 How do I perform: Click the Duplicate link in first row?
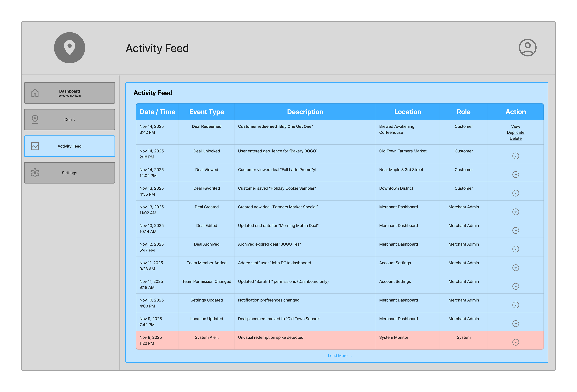pos(515,132)
